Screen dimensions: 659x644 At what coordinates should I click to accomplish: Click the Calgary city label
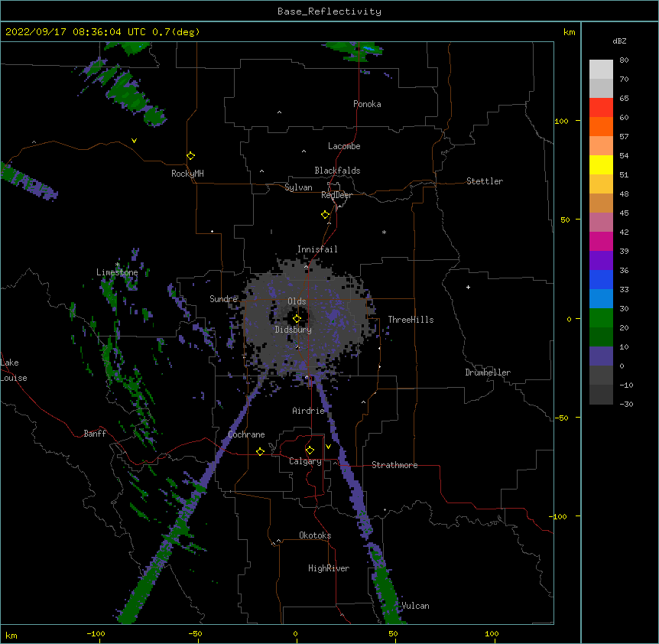(306, 461)
